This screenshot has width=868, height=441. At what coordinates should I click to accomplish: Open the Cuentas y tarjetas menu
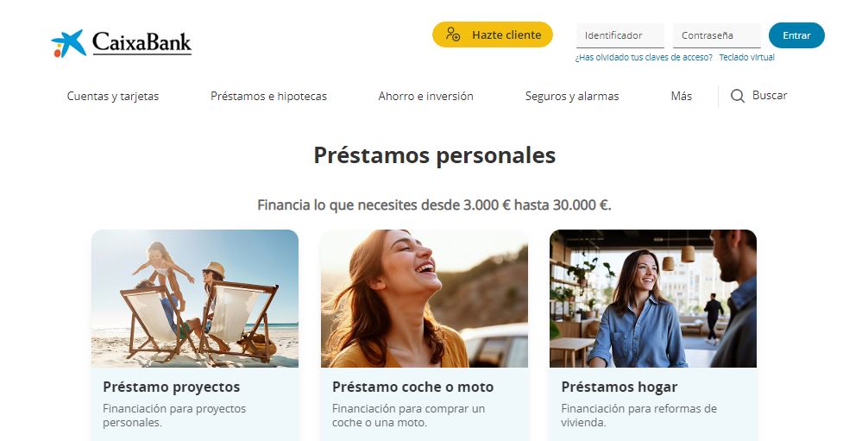(113, 96)
